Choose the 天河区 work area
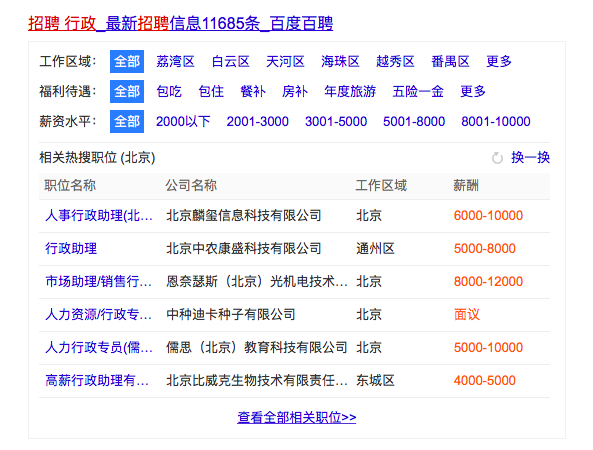 [x=285, y=61]
